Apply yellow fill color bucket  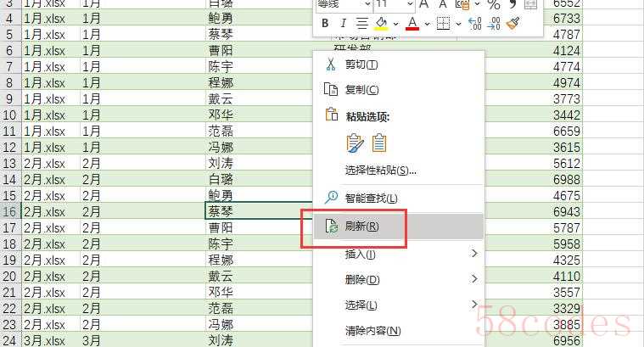382,24
